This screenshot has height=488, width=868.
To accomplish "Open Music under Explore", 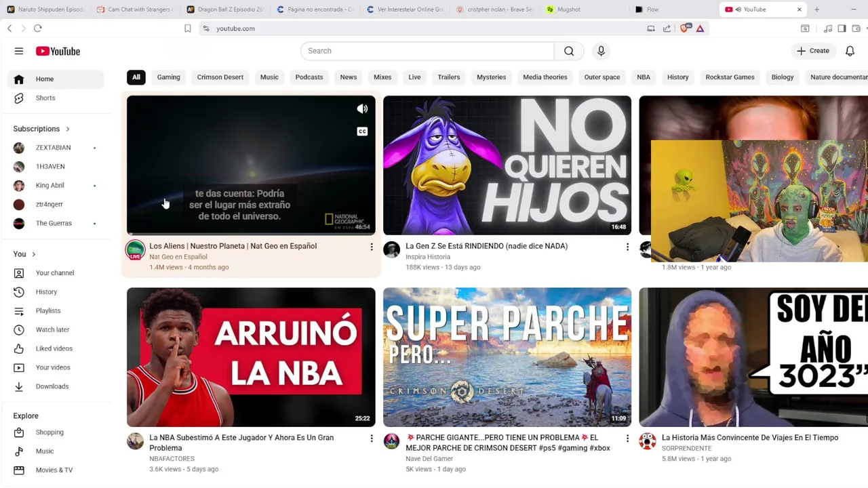I will (56, 451).
